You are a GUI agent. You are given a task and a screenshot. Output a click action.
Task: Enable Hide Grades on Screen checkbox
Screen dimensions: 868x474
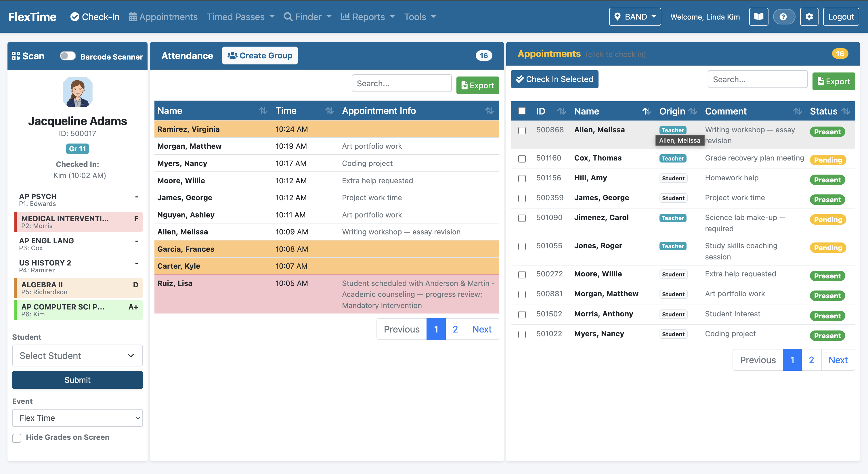tap(16, 438)
